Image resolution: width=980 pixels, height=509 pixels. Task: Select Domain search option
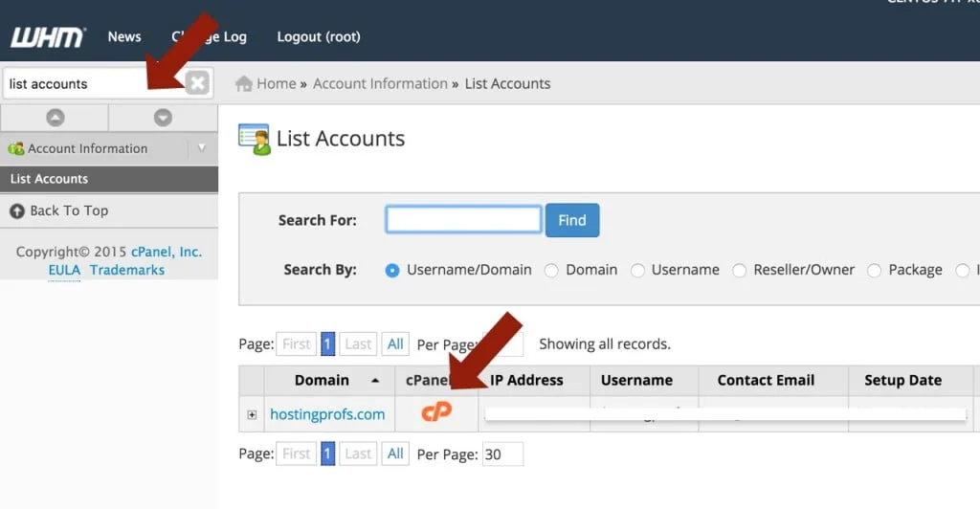tap(551, 271)
